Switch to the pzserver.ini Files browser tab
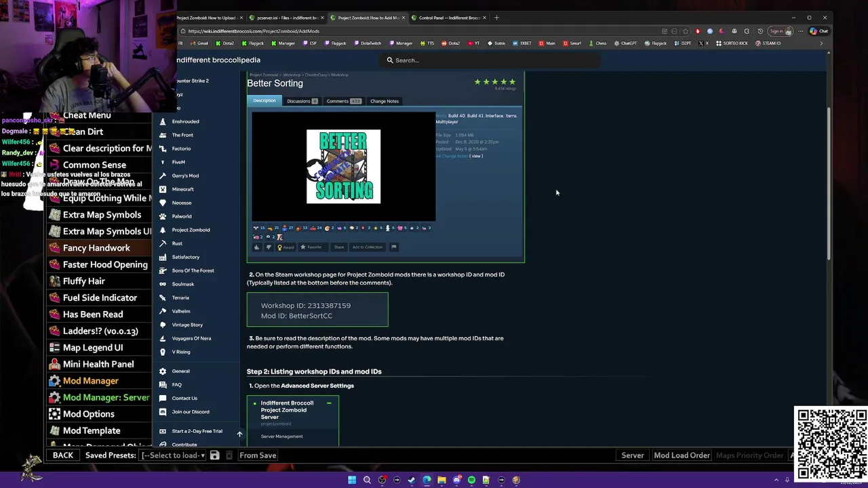 click(x=287, y=18)
